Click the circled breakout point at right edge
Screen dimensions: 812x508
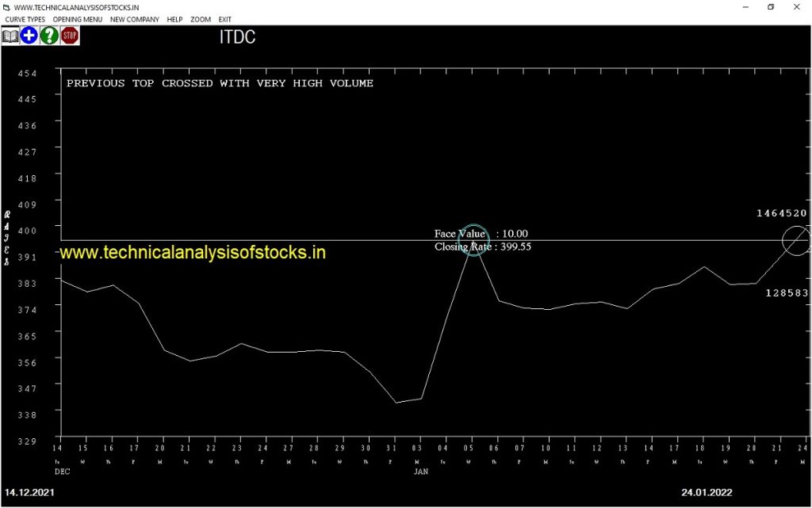pyautogui.click(x=796, y=241)
